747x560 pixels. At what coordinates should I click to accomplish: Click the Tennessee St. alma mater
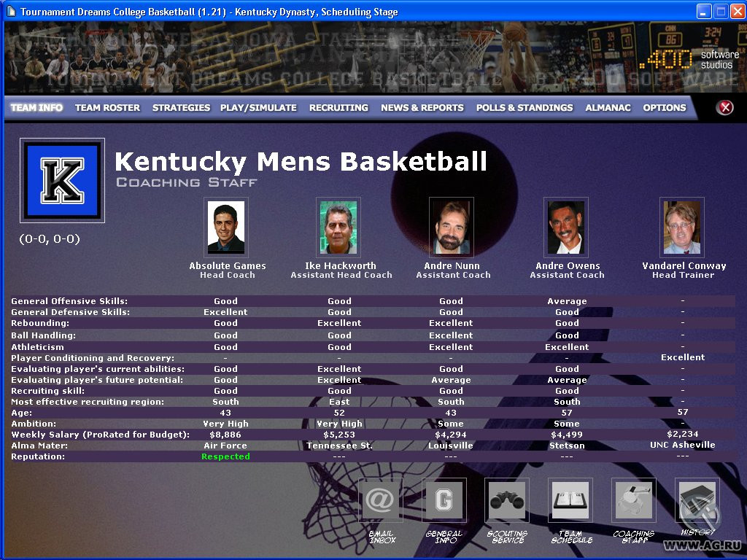point(339,446)
